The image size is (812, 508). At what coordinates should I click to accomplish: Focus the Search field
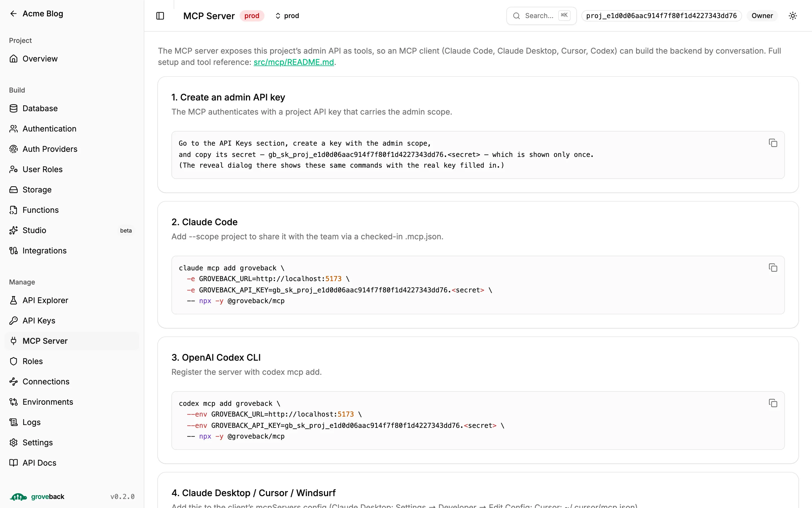pos(541,16)
